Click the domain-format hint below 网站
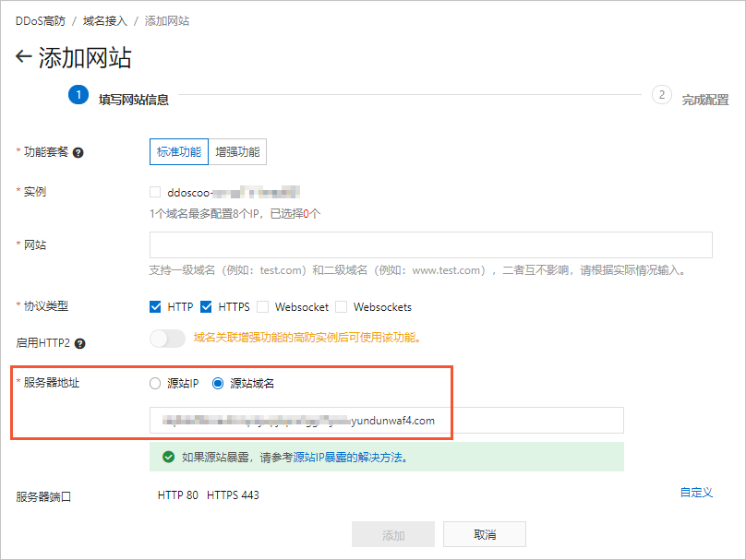This screenshot has height=560, width=746. [x=417, y=270]
